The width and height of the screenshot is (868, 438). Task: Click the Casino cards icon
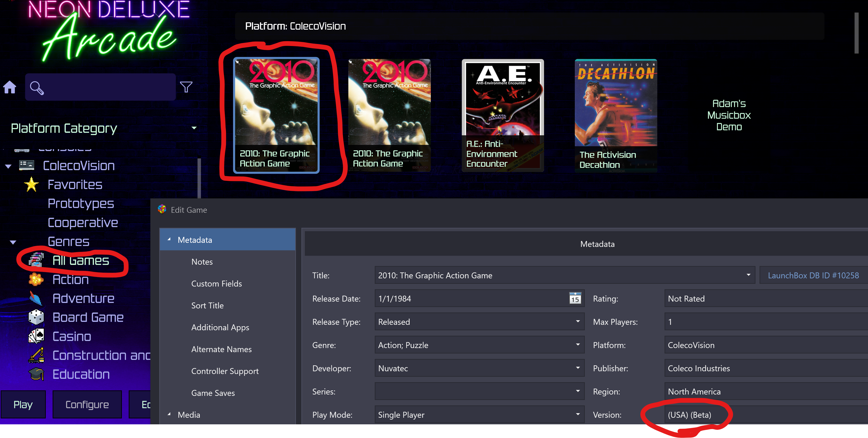[36, 336]
